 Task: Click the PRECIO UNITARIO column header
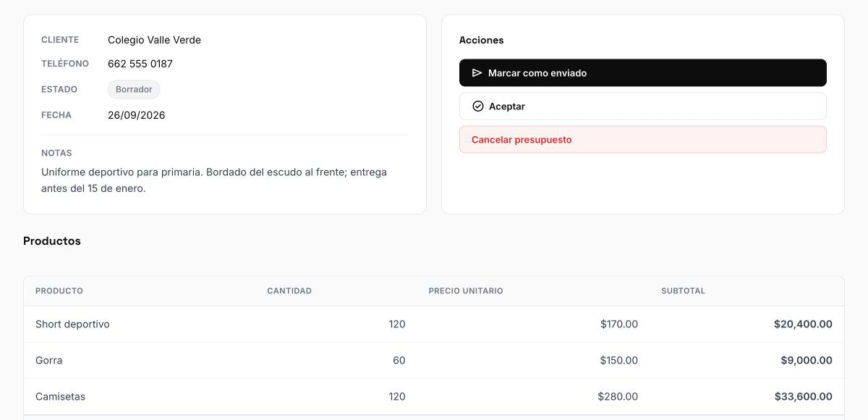(466, 291)
